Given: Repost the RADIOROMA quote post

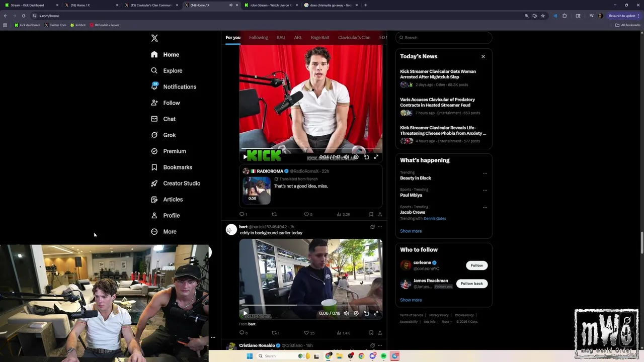Looking at the screenshot, I should tap(274, 214).
